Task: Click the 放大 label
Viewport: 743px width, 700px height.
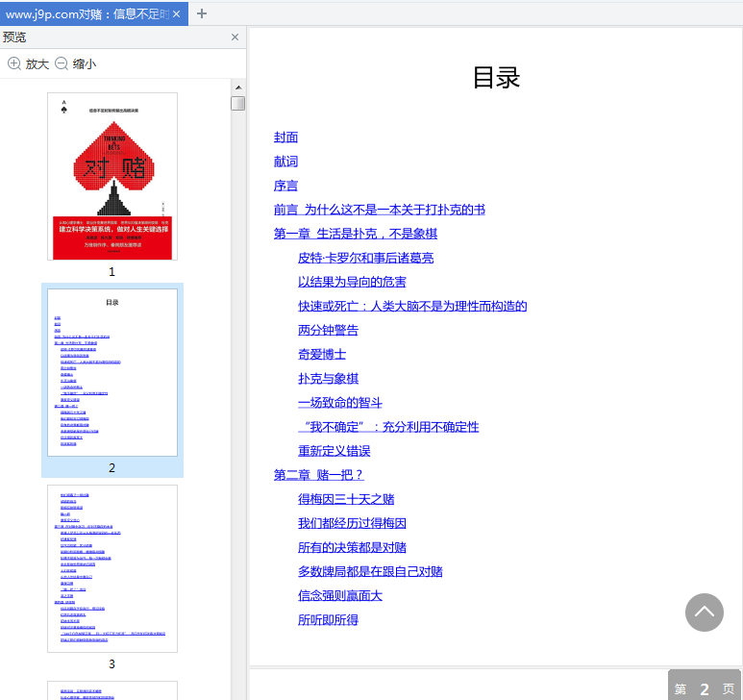Action: click(x=37, y=64)
